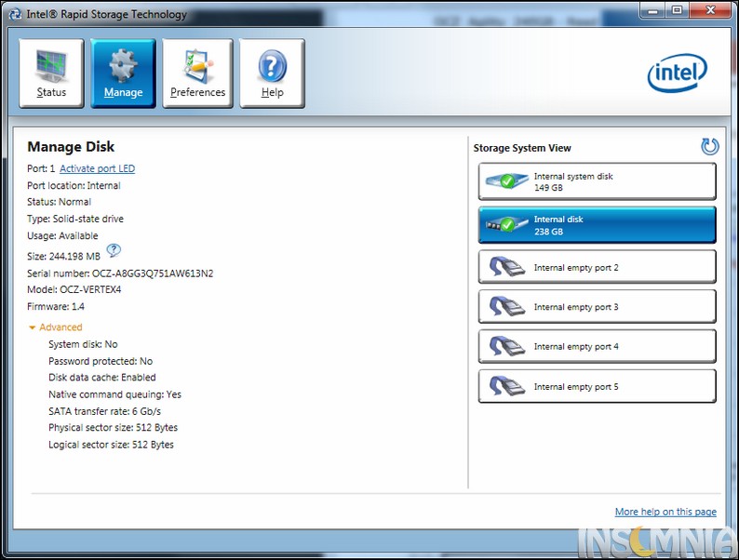Click the Usage: Available text
Screen dimensions: 739x560
(x=62, y=236)
